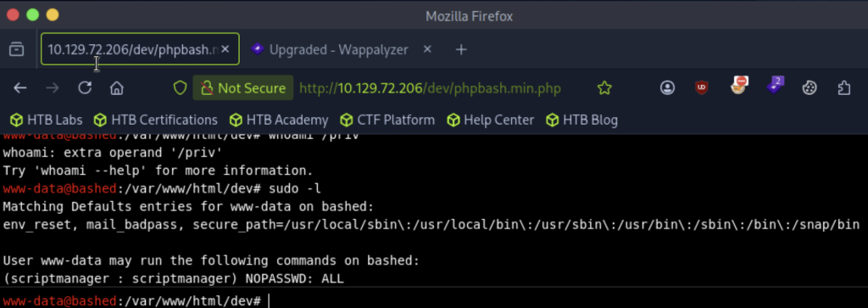Minimize Firefox with the yellow button
The image size is (868, 308).
(x=53, y=15)
